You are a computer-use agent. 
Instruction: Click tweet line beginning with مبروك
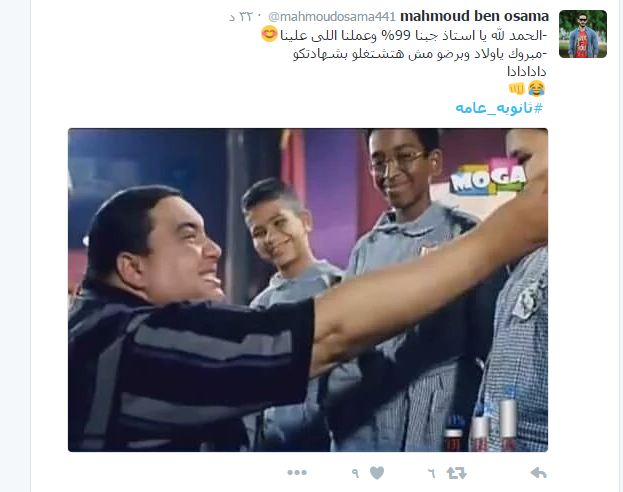(420, 54)
